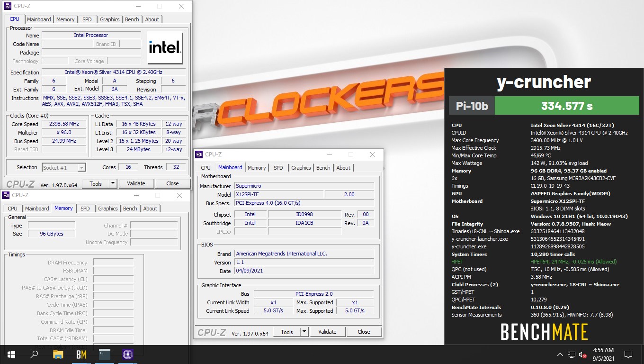Open Socket #1 selection dropdown
Screen dimensions: 644x364
pos(64,167)
